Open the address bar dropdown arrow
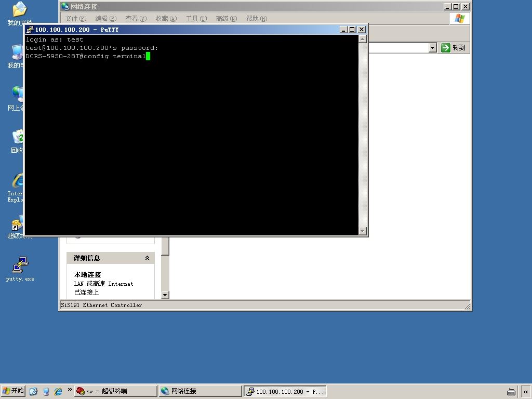This screenshot has width=532, height=399. 432,48
